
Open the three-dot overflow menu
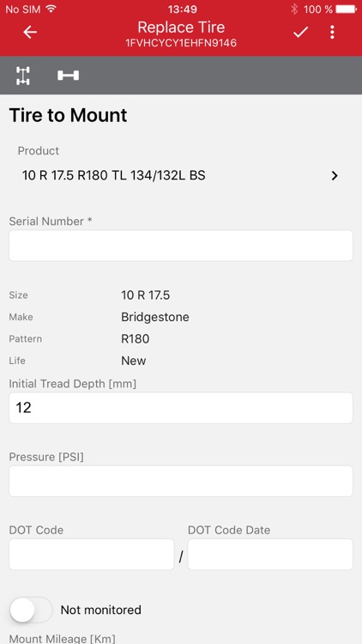[332, 32]
